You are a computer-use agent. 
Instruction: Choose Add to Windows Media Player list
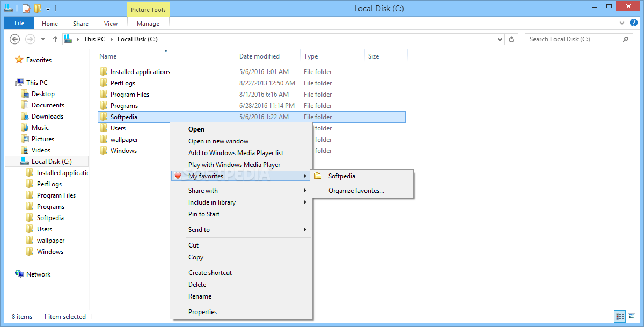pyautogui.click(x=241, y=153)
